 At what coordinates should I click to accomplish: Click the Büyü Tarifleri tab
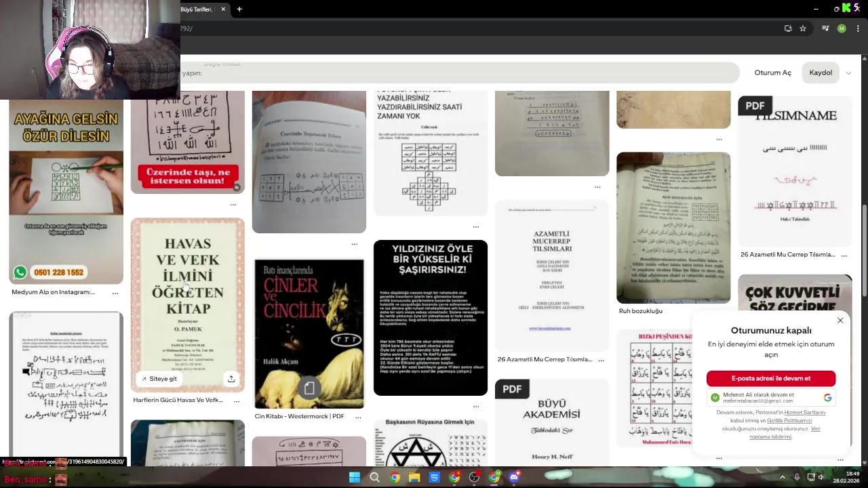coord(198,9)
